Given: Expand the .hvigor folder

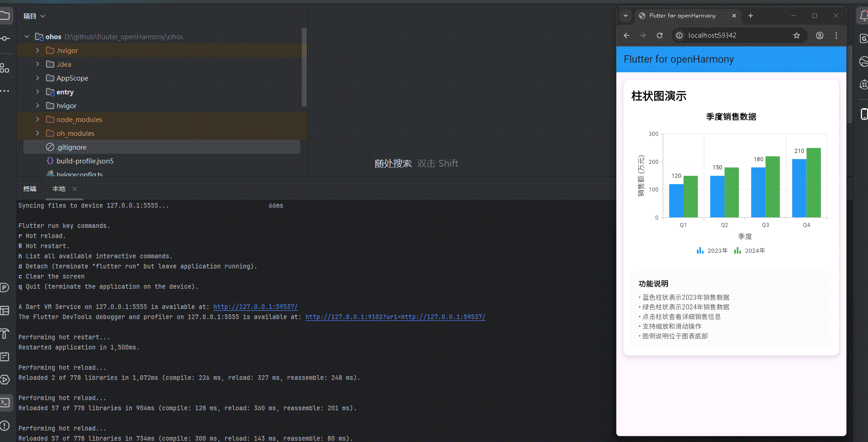Looking at the screenshot, I should tap(38, 50).
